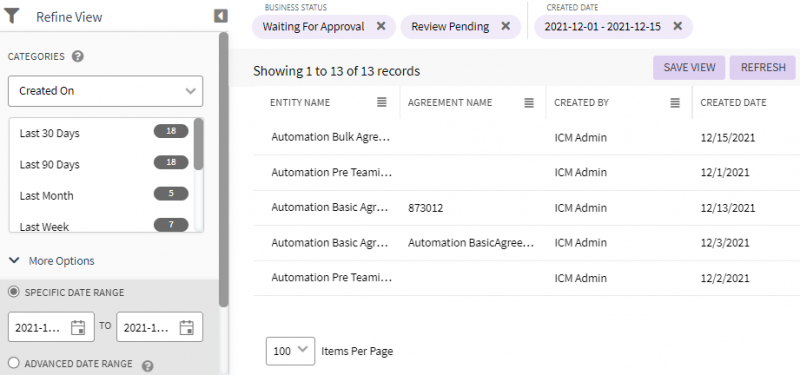Collapse the Refine View panel arrow

pyautogui.click(x=220, y=16)
